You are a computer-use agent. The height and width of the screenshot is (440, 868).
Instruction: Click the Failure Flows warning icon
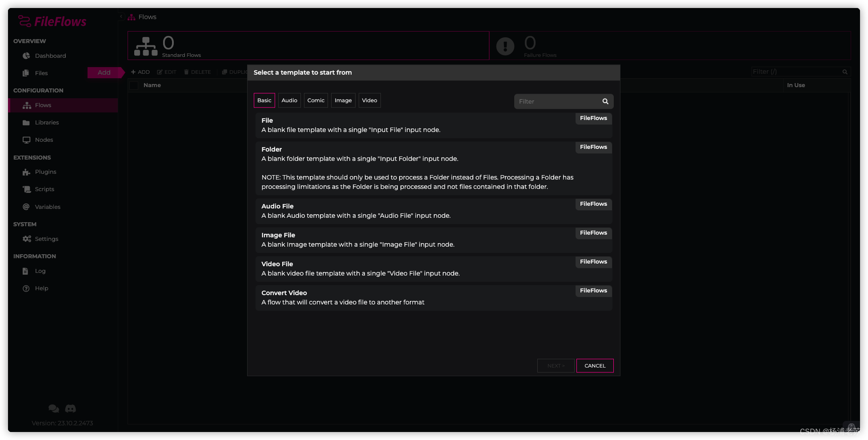505,46
